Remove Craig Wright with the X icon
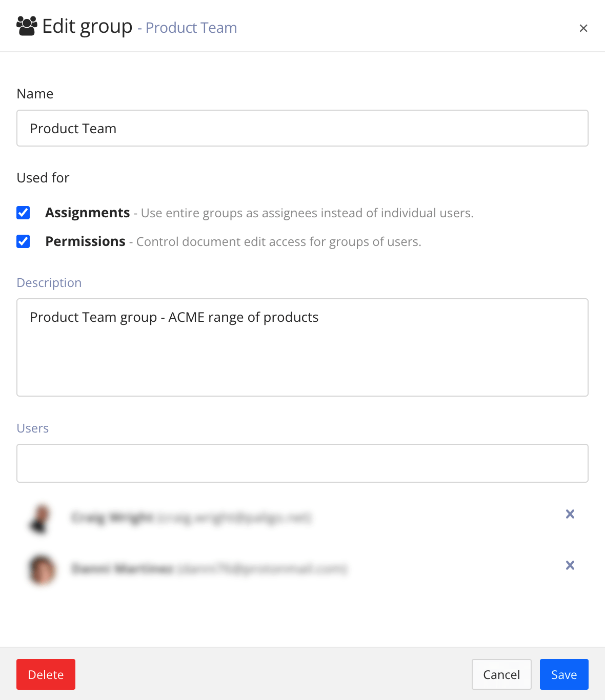The image size is (605, 700). (570, 514)
